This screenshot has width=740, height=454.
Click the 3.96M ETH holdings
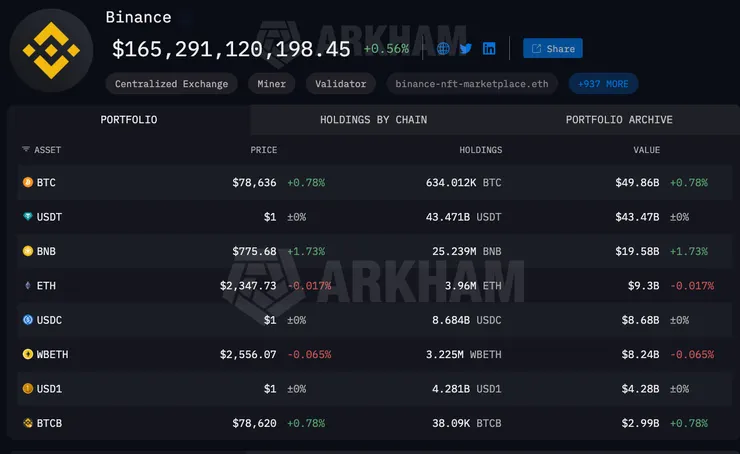473,286
